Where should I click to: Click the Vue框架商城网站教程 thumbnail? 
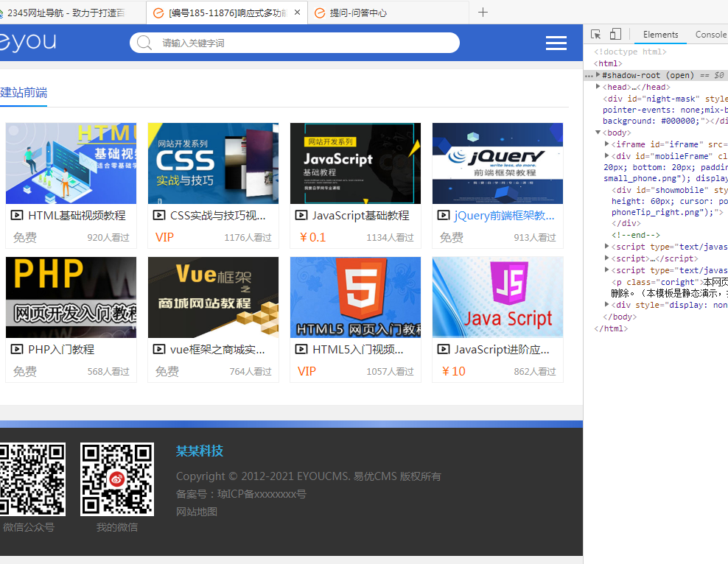pyautogui.click(x=213, y=297)
